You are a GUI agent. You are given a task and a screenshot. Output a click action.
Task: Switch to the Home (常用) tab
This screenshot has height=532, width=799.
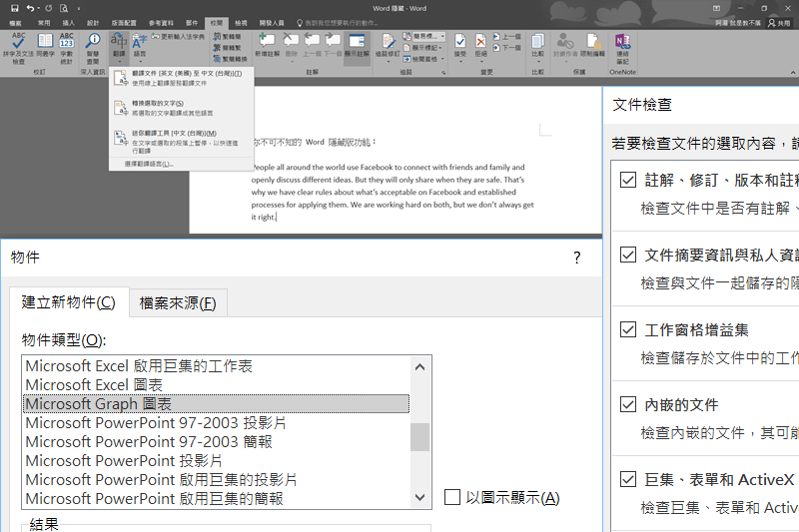tap(44, 23)
